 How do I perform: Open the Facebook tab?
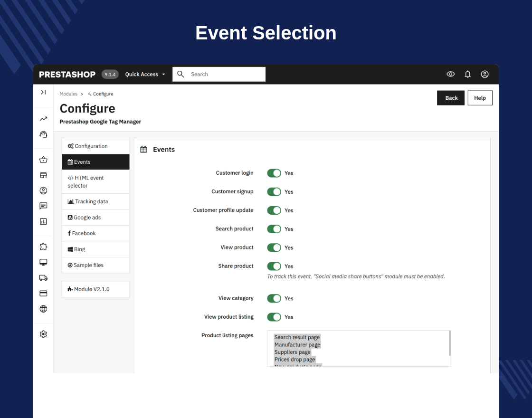(95, 233)
